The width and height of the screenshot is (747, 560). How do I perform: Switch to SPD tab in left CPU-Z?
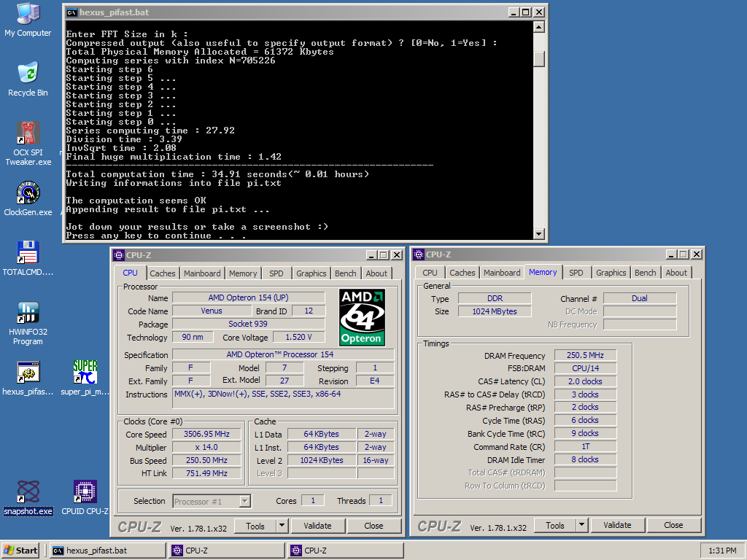pyautogui.click(x=276, y=273)
